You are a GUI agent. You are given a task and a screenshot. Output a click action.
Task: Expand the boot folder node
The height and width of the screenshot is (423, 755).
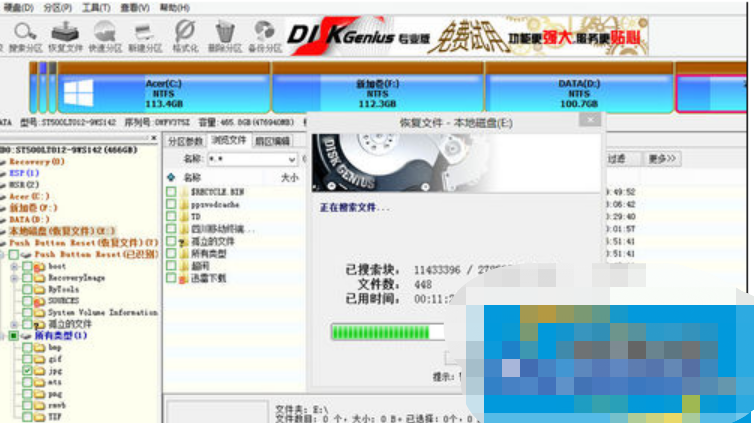pyautogui.click(x=14, y=266)
